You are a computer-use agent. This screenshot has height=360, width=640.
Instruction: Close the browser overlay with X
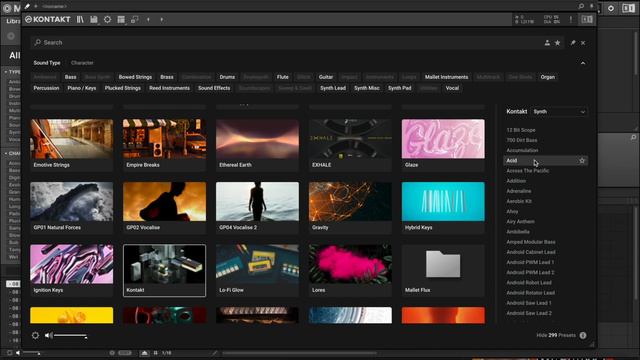click(583, 42)
